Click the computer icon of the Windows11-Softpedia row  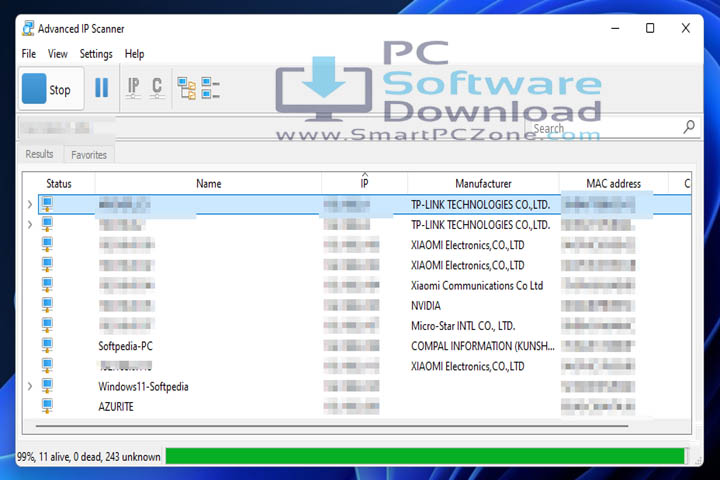tap(47, 386)
